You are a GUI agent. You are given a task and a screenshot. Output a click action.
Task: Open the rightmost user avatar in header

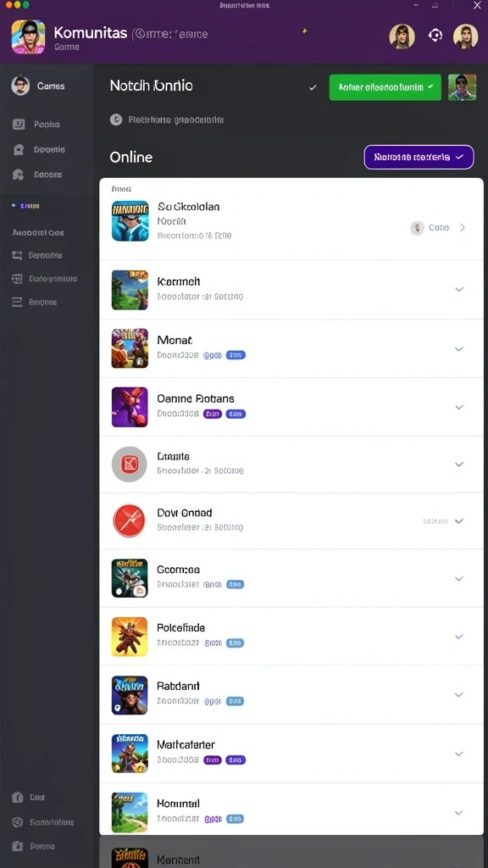click(x=465, y=36)
